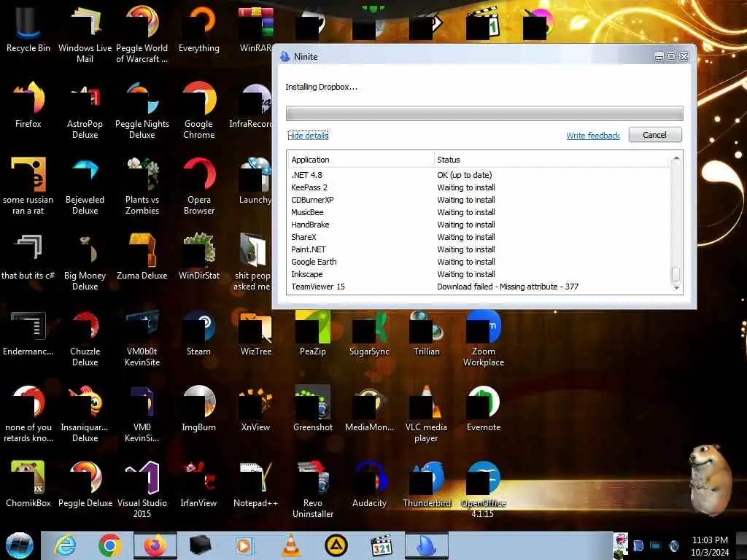747x560 pixels.
Task: Select the Greenshot desktop icon
Action: (x=313, y=409)
